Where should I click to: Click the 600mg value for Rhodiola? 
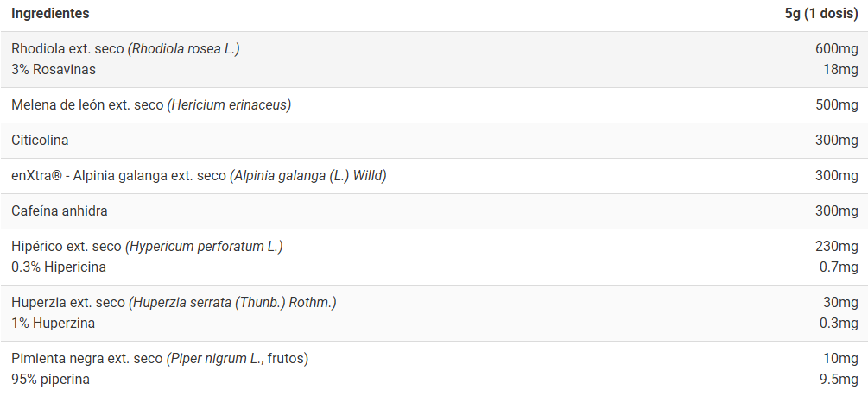click(836, 48)
